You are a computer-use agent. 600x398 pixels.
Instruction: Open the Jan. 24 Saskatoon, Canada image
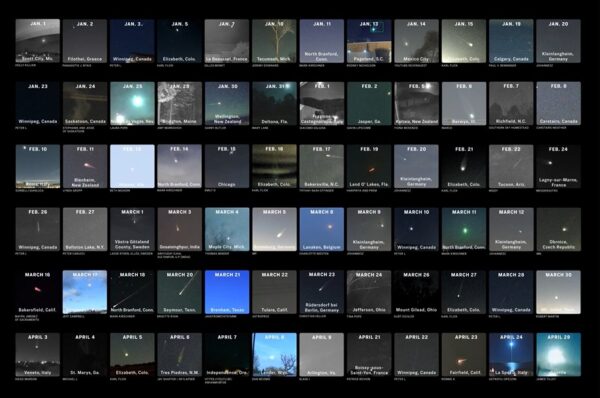click(85, 103)
